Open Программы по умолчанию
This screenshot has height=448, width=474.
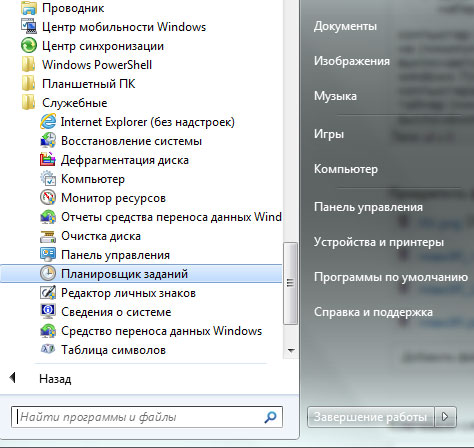(391, 277)
